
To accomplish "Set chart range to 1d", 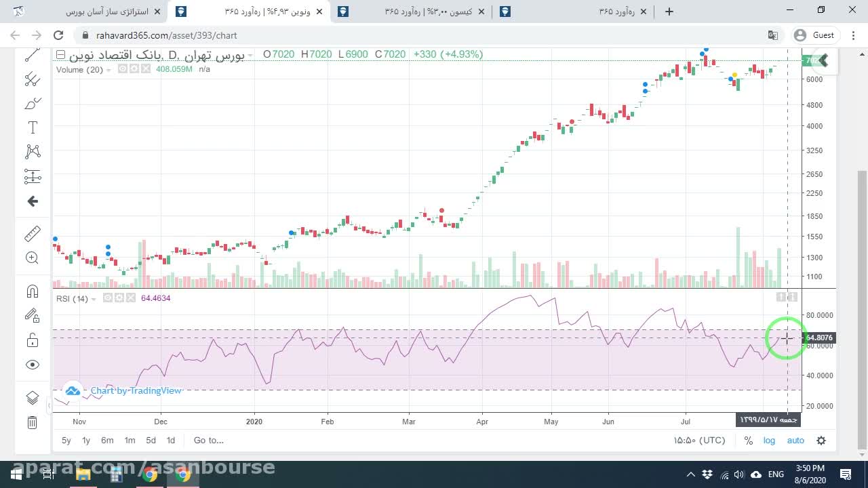I will pyautogui.click(x=171, y=441).
